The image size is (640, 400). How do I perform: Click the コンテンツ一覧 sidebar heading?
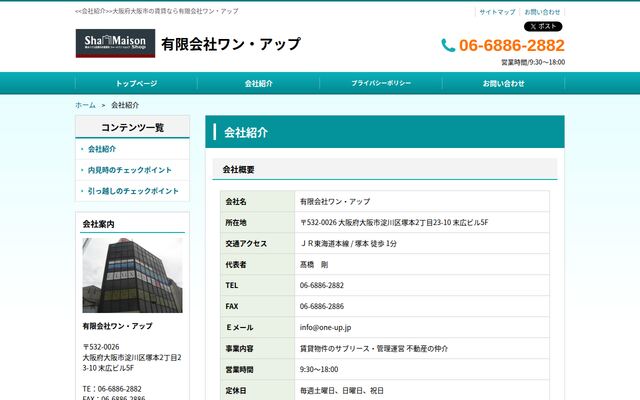pyautogui.click(x=133, y=127)
